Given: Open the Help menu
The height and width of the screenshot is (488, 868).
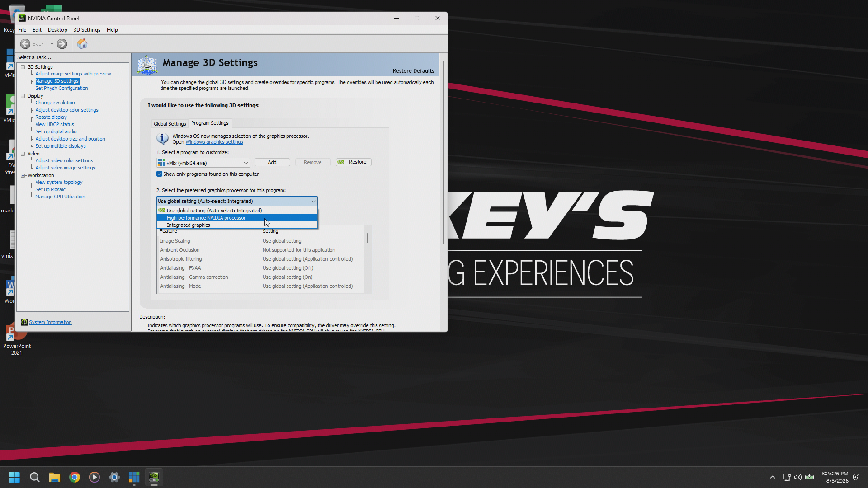Looking at the screenshot, I should pos(112,30).
